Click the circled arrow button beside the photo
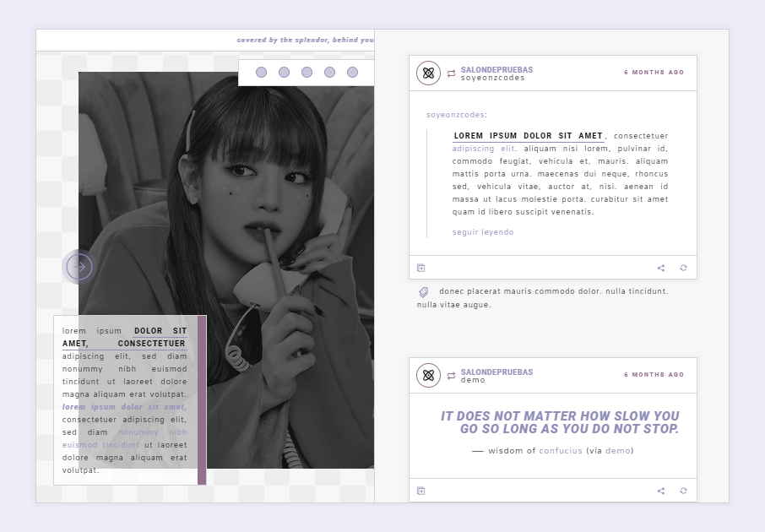Image resolution: width=765 pixels, height=532 pixels. point(79,267)
